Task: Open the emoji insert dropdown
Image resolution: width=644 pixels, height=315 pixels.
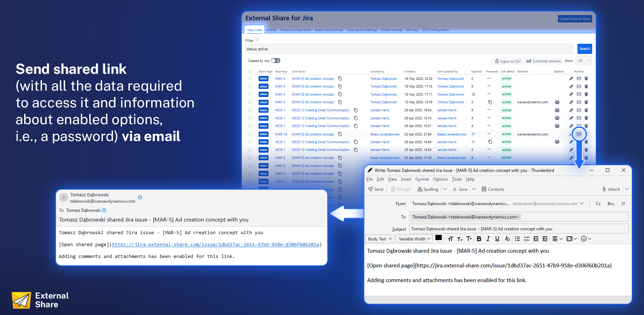Action: click(586, 239)
